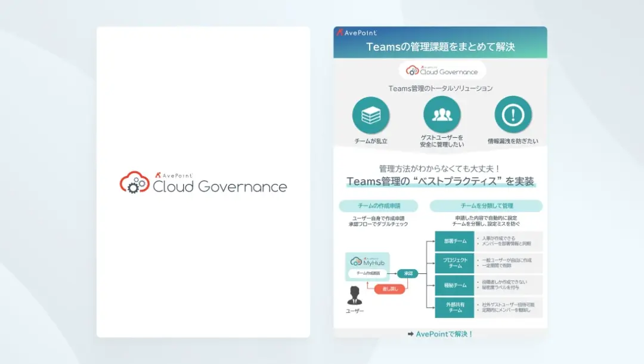Click the 機密チーム box
644x364 pixels.
(x=454, y=285)
